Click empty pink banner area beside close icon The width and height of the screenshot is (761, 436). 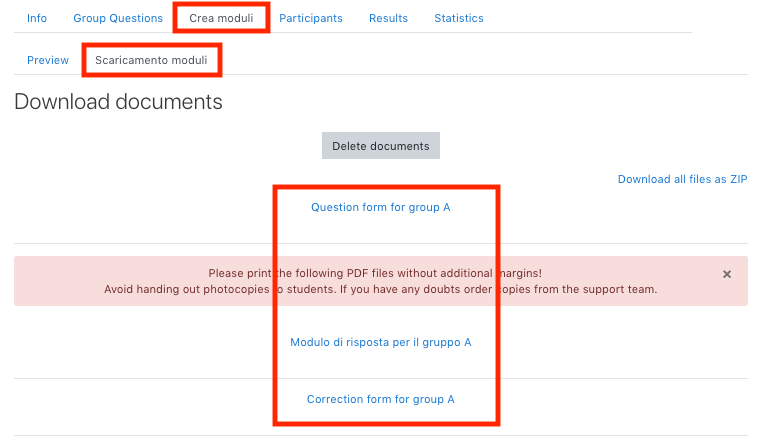point(689,274)
